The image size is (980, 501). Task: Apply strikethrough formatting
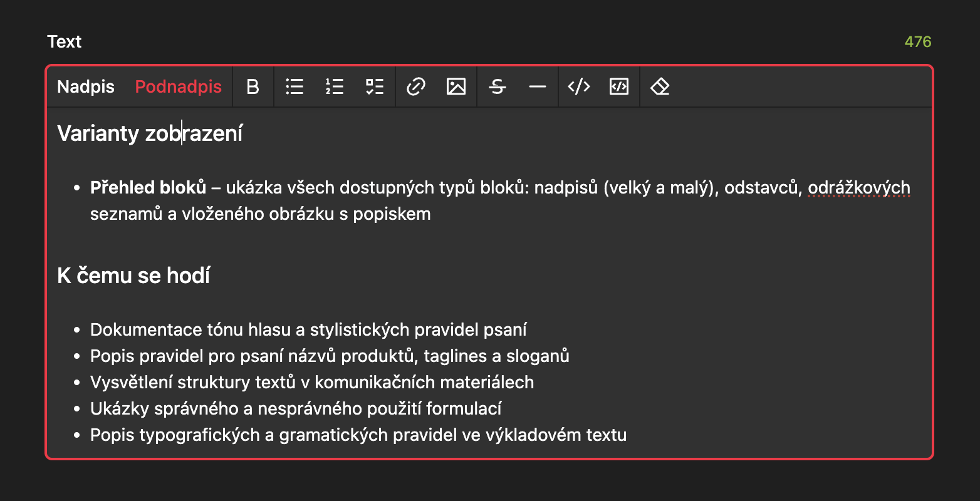pyautogui.click(x=498, y=86)
